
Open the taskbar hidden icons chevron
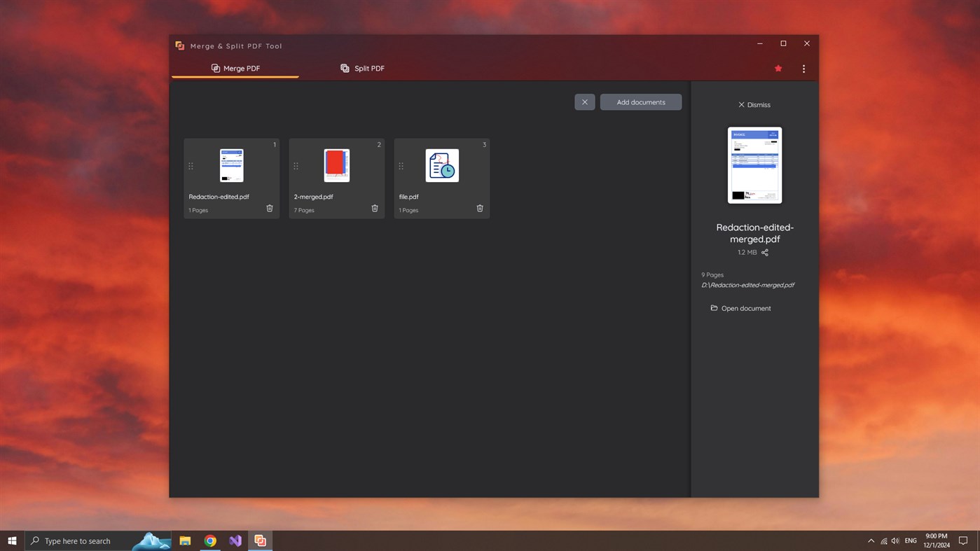871,540
